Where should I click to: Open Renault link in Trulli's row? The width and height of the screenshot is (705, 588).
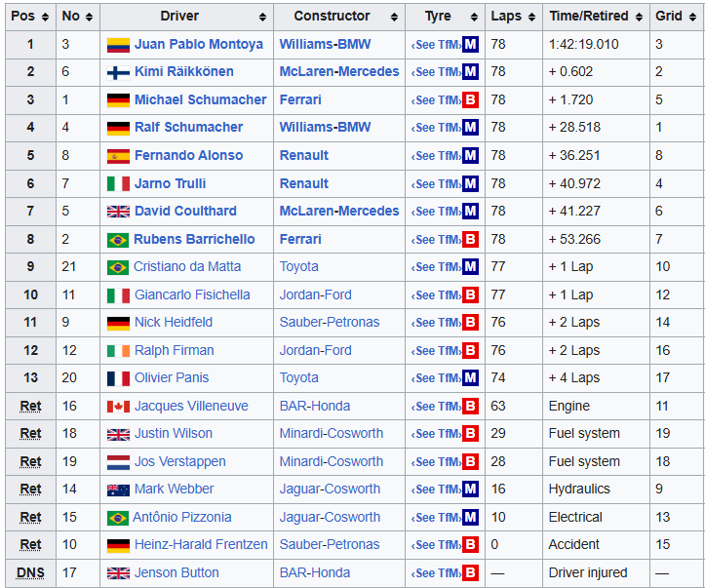[x=304, y=183]
